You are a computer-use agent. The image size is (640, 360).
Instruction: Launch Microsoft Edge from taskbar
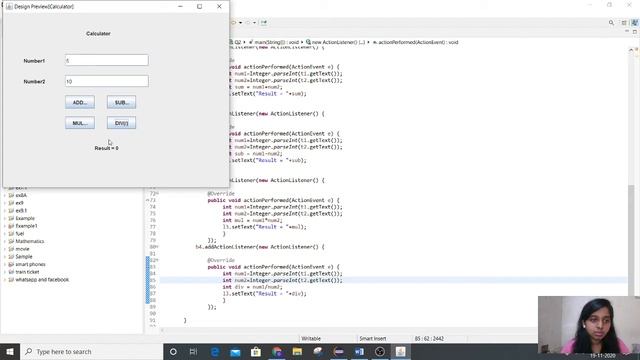(215, 351)
